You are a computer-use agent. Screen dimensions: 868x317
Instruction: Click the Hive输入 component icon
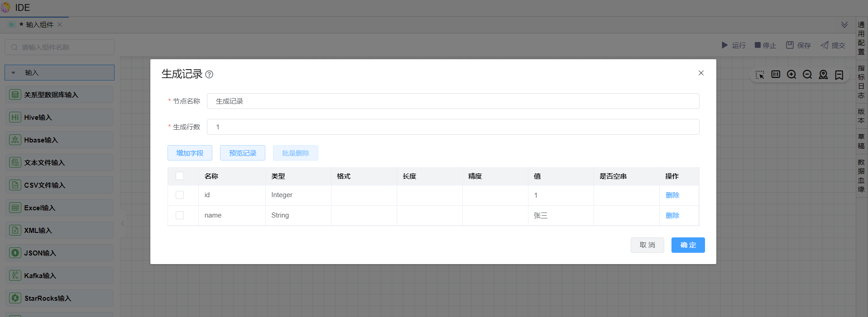(15, 118)
